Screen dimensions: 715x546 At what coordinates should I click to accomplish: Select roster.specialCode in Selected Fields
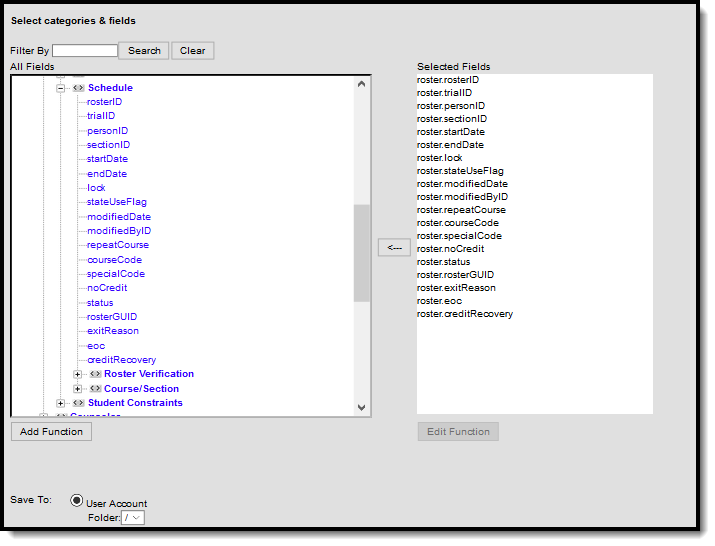(x=459, y=236)
